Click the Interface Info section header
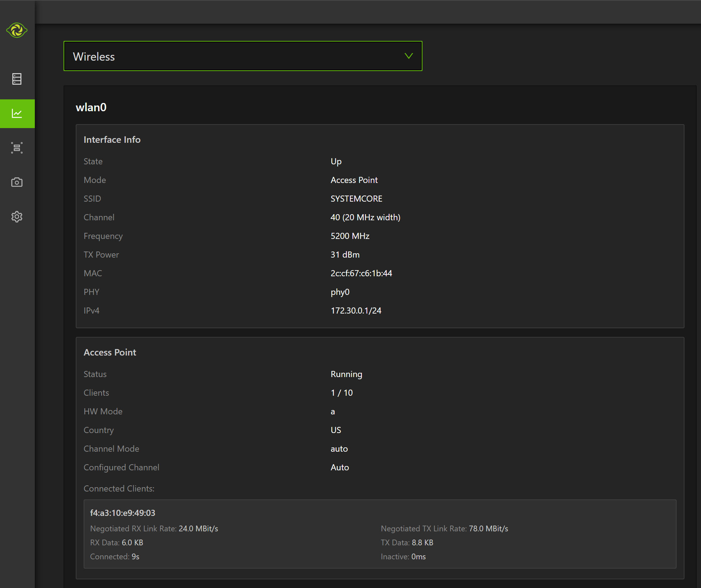 tap(112, 140)
